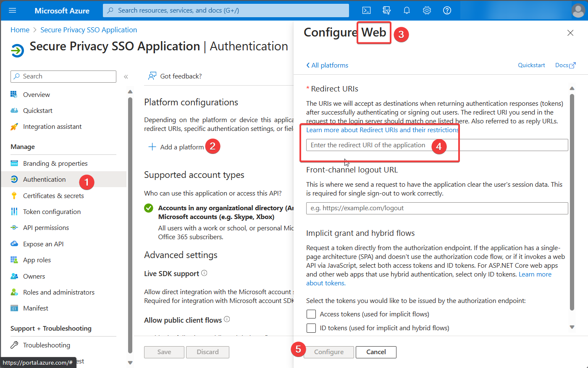Click the account avatar
Viewport: 588px width, 368px height.
click(x=578, y=10)
